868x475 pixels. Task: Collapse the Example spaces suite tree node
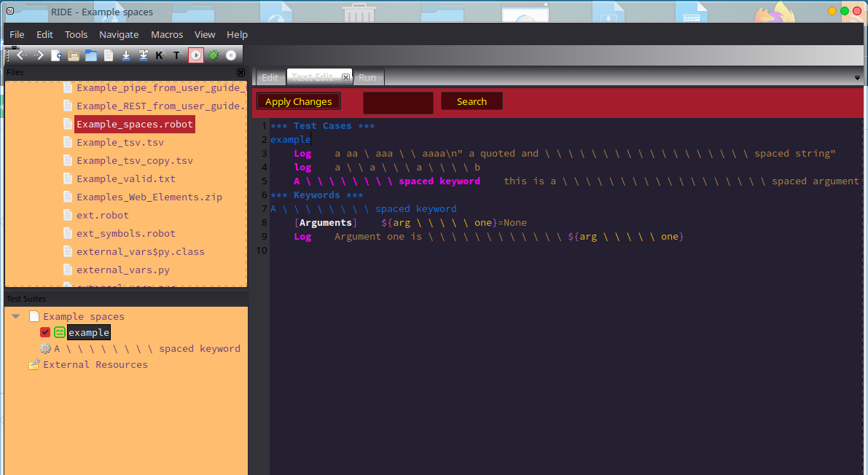click(x=16, y=317)
